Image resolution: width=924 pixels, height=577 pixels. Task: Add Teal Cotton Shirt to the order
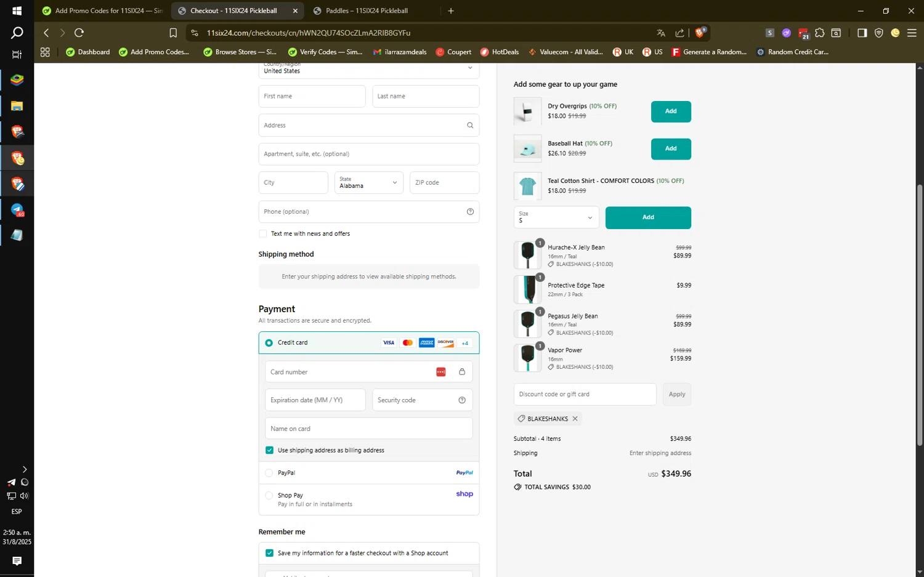648,217
